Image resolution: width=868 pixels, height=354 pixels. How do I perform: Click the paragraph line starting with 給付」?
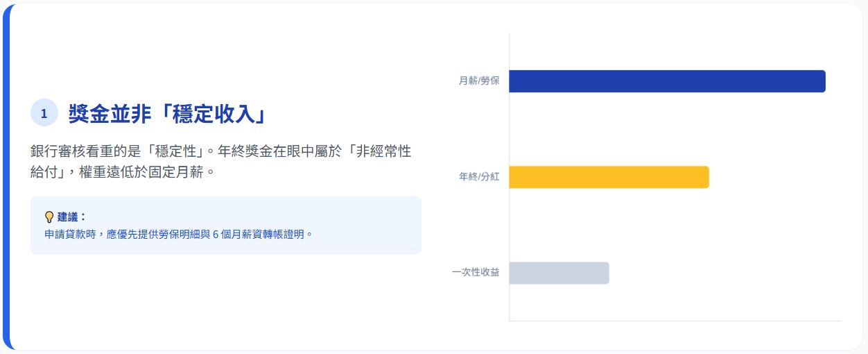(x=123, y=172)
